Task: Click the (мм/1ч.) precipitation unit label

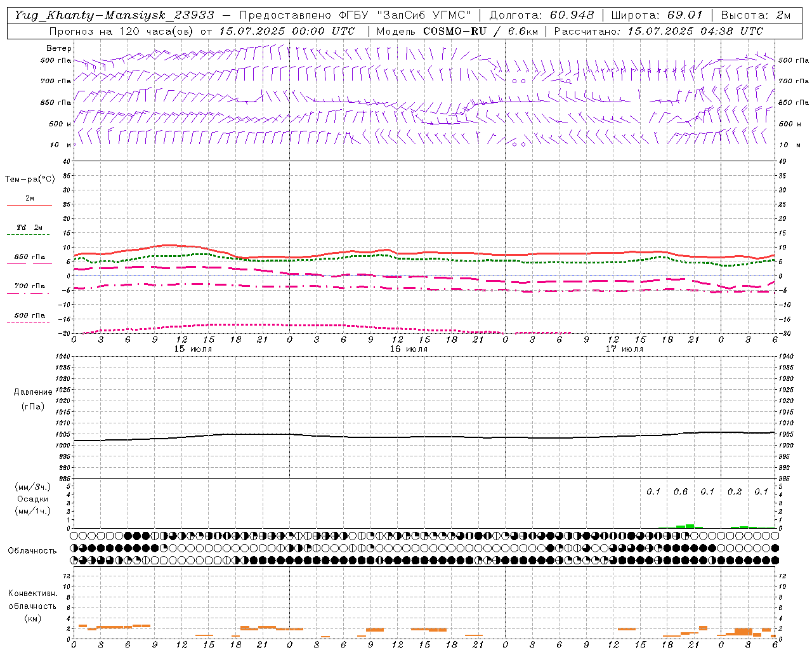Action: click(x=33, y=511)
